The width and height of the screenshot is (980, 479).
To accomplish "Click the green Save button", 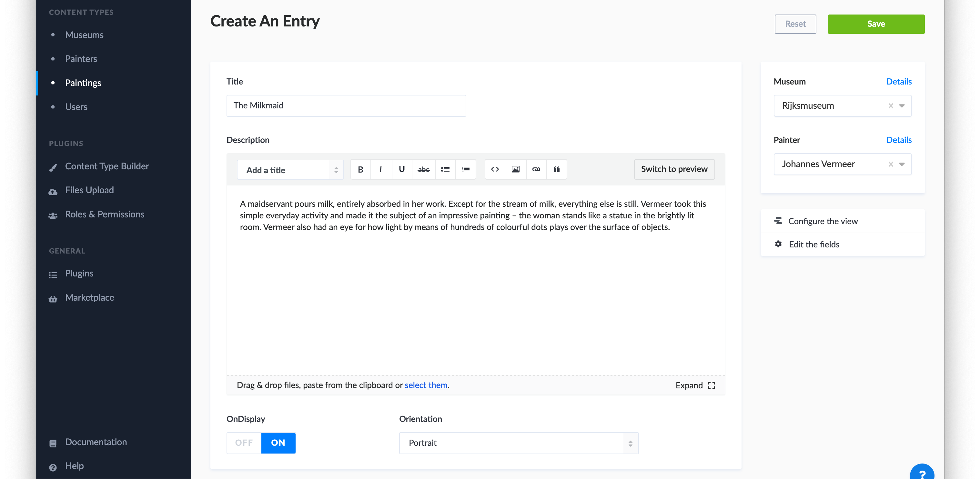I will point(876,24).
